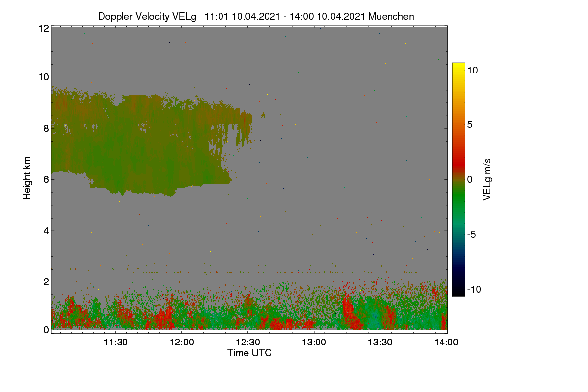Click the 12:30 time axis label
Screen dimensions: 588x392
point(248,343)
